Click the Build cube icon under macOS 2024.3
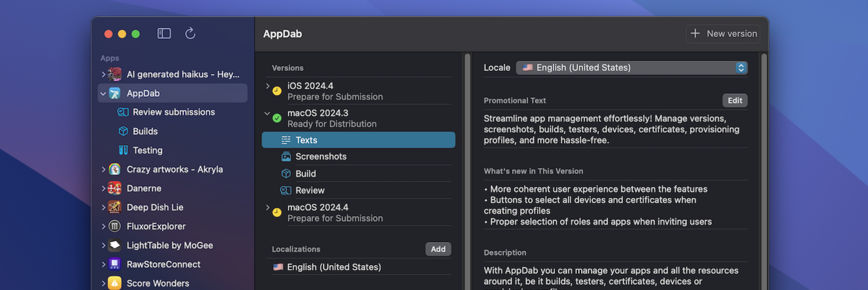Image resolution: width=868 pixels, height=290 pixels. coord(286,173)
